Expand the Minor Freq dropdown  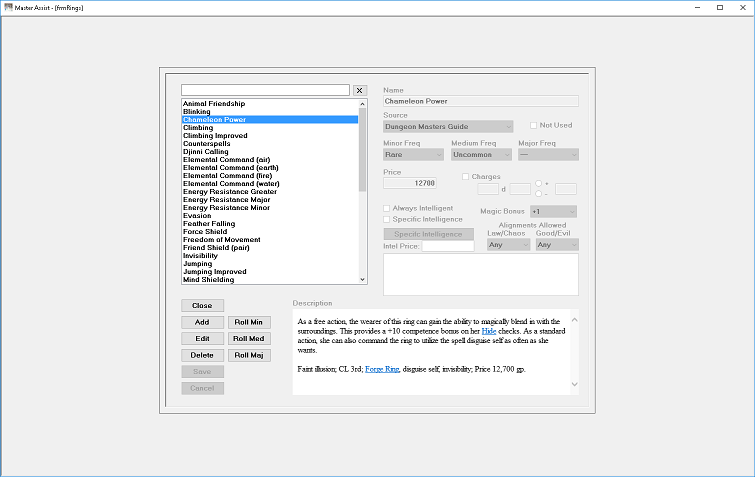(x=413, y=155)
